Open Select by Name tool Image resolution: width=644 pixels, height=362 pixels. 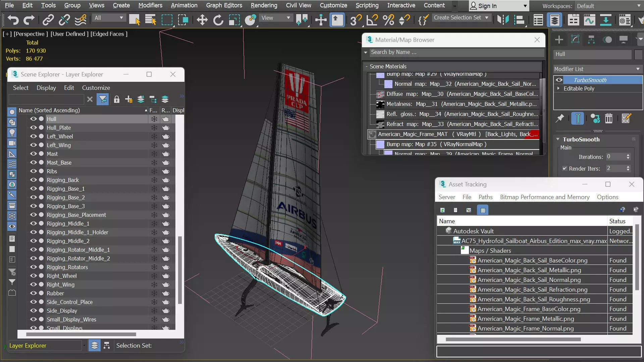[x=151, y=20]
